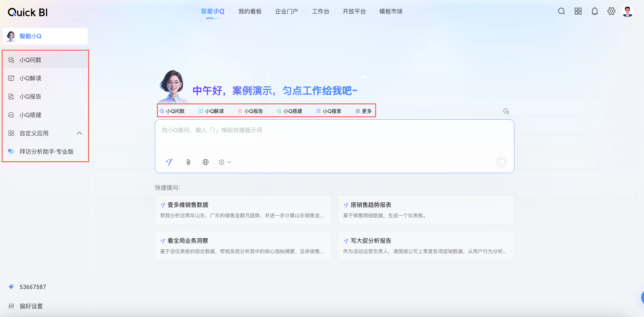
Task: Choose the 查多维销售数据 quick prompt card
Action: point(243,210)
